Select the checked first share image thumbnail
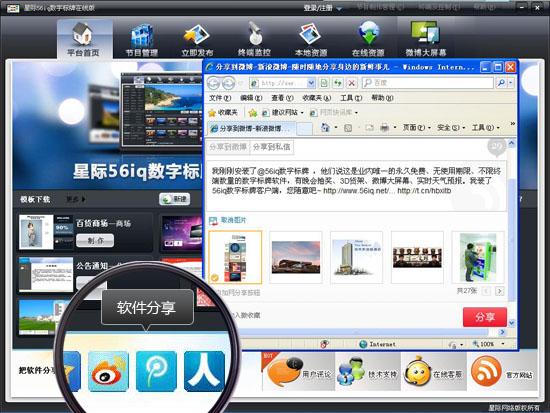Viewport: 550px width, 413px height. (x=235, y=257)
